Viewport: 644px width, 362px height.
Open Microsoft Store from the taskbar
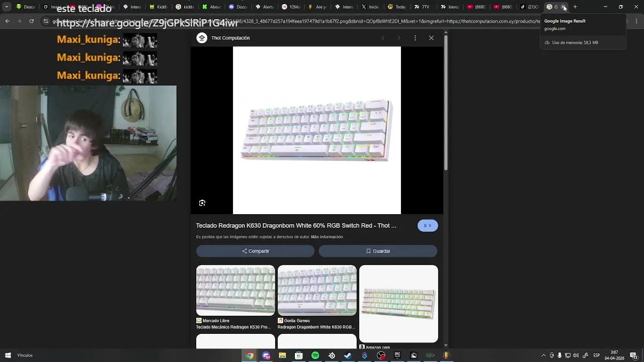coord(299,355)
